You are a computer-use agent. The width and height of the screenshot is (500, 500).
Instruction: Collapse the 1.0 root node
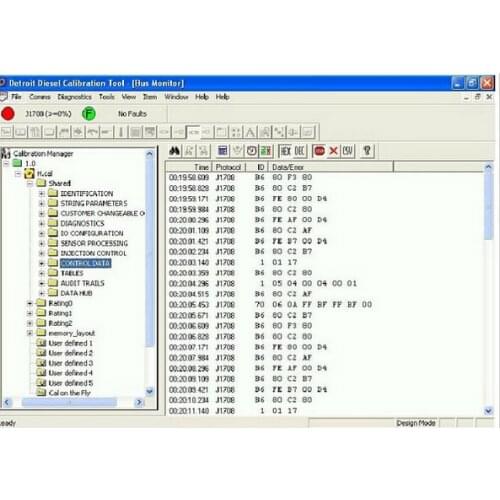pyautogui.click(x=6, y=163)
